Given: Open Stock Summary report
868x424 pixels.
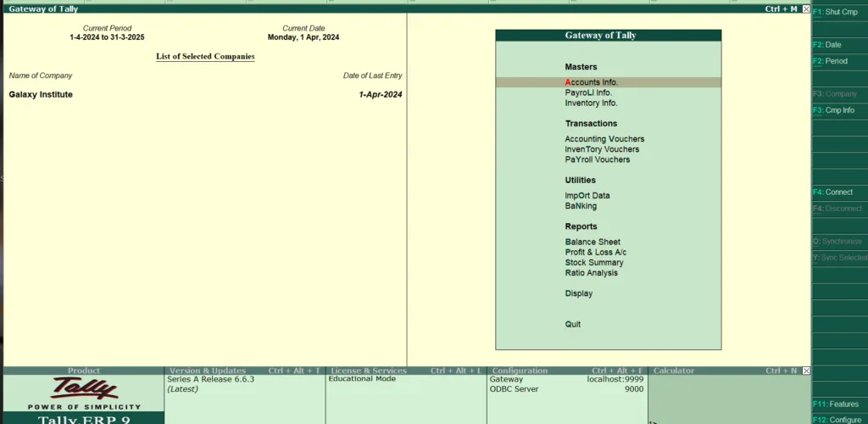Looking at the screenshot, I should [594, 262].
